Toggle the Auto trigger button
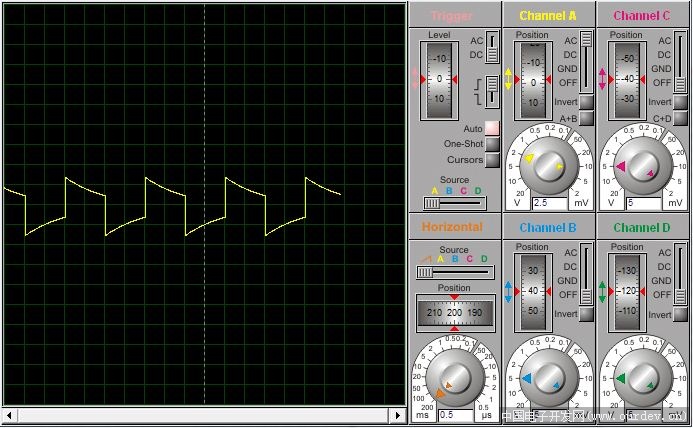The height and width of the screenshot is (428, 693). point(492,128)
